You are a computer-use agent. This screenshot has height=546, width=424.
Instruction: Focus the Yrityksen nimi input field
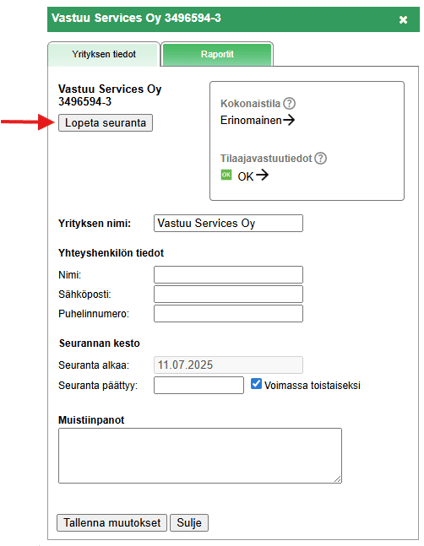[x=228, y=223]
